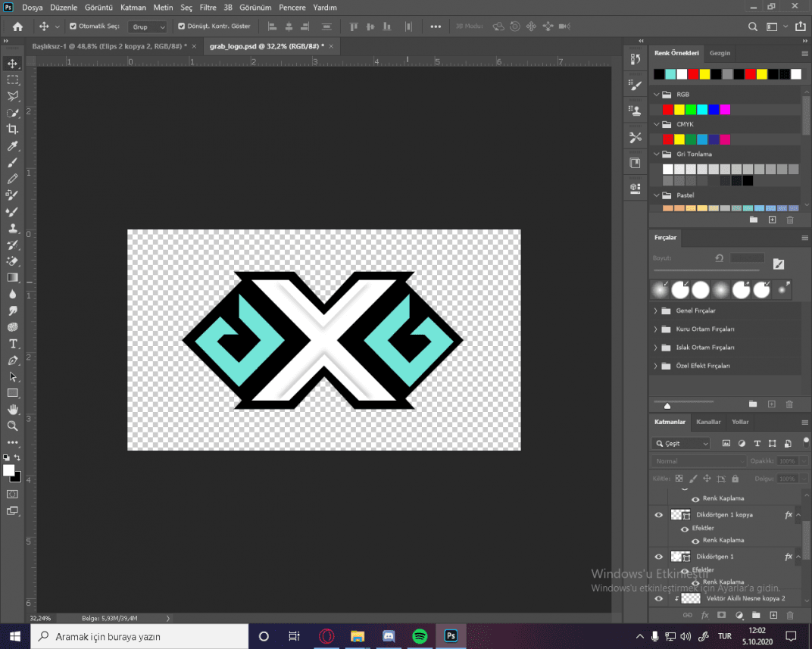
Task: Select the Rectangular Marquee tool
Action: (12, 80)
